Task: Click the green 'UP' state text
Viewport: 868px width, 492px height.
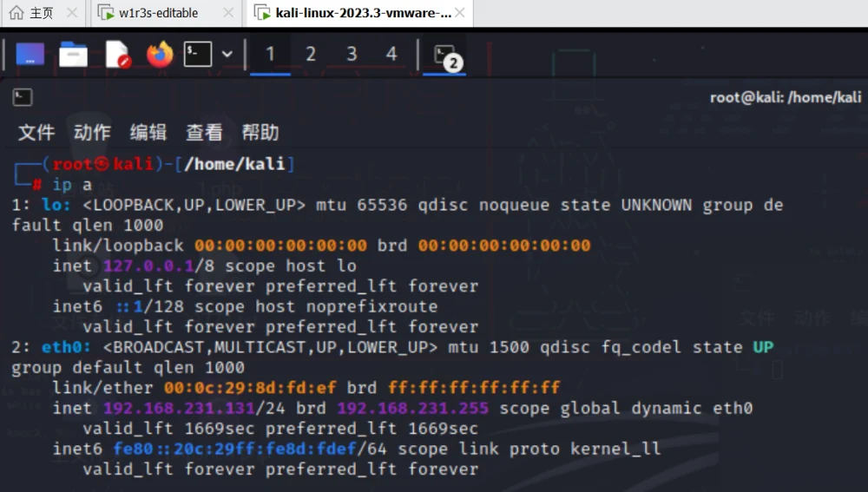Action: pyautogui.click(x=763, y=347)
